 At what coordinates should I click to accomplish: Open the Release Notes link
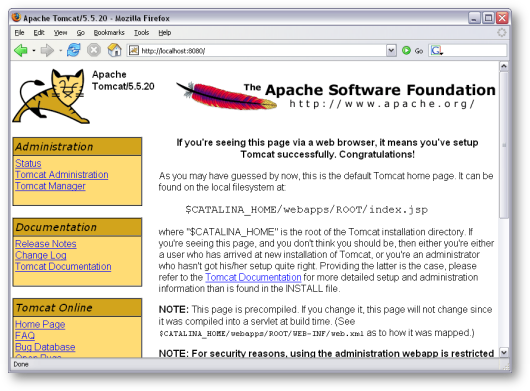coord(46,244)
